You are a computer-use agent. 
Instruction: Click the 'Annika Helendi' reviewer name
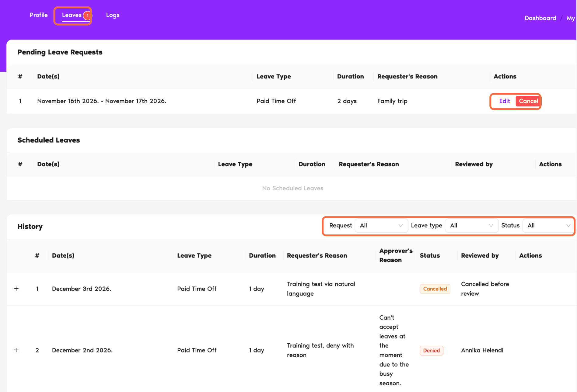point(482,350)
